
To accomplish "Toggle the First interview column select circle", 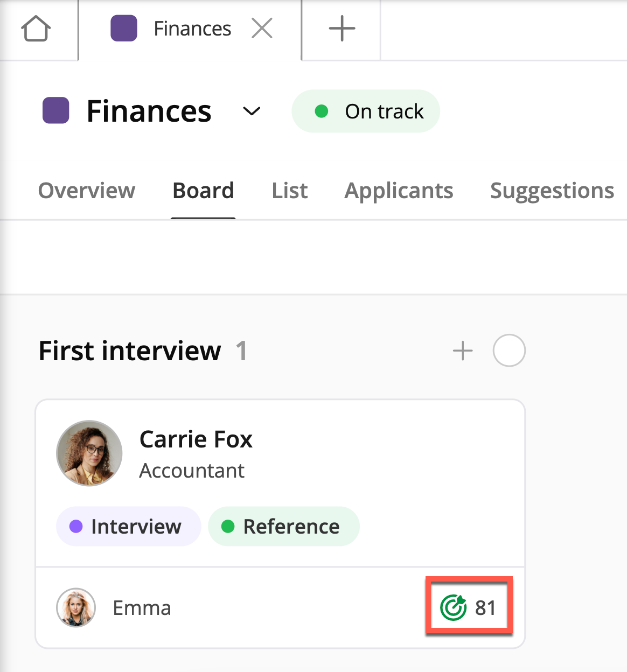I will click(x=509, y=351).
